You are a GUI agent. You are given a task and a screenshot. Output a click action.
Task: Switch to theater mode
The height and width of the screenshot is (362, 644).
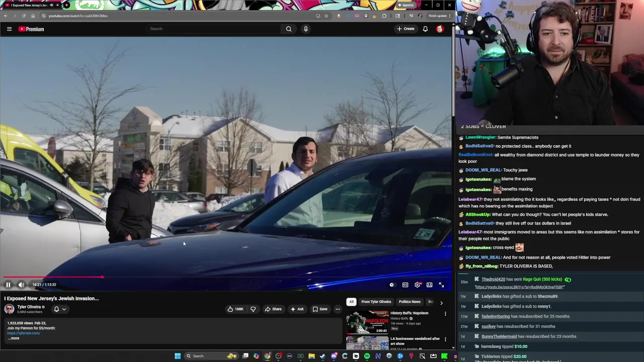click(429, 285)
